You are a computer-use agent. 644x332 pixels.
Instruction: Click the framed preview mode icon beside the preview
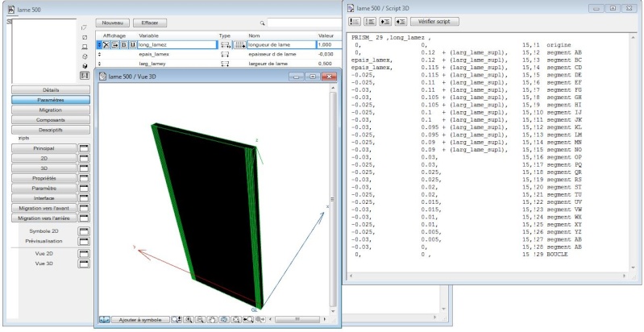(x=85, y=76)
